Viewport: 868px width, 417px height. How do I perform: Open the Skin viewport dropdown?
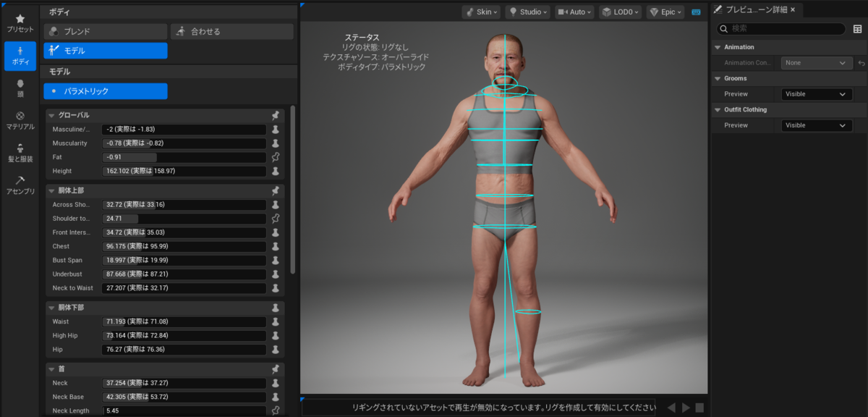[480, 12]
